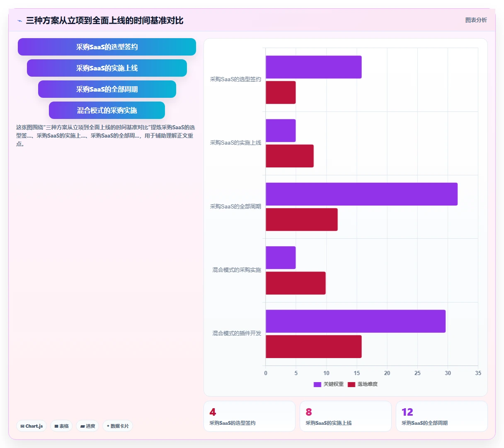Screen dimensions: 504x448
Task: Open the data card showing 4
Action: (250, 416)
